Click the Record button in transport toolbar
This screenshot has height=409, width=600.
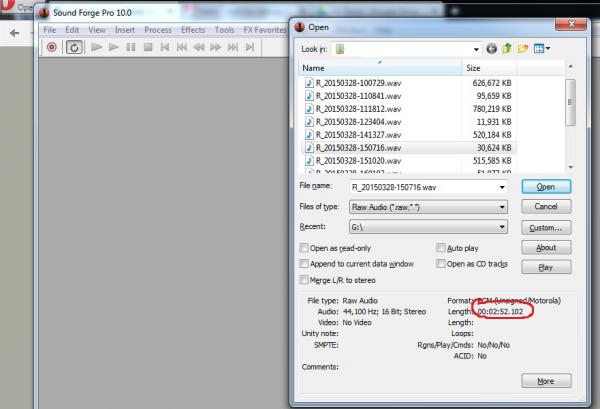click(52, 47)
